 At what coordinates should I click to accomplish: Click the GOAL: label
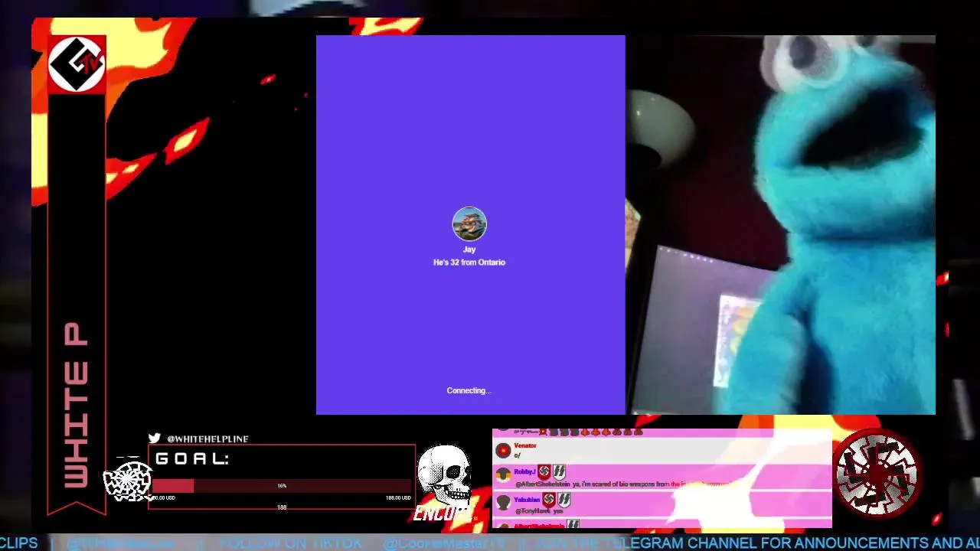click(x=192, y=459)
